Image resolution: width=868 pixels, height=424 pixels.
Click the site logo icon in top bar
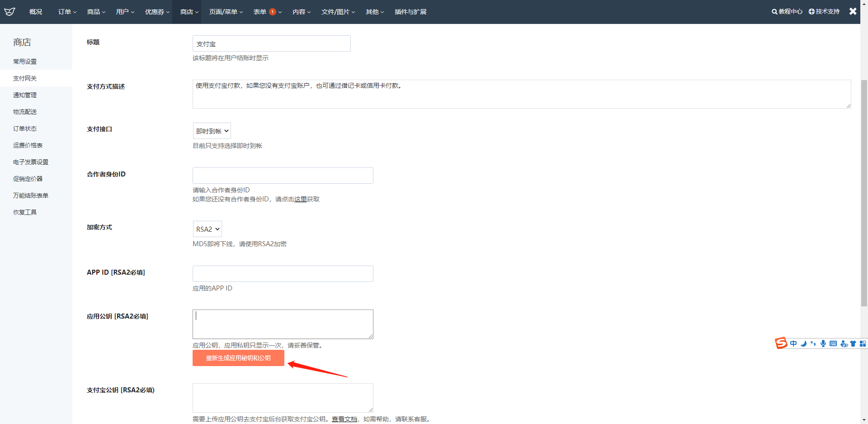click(9, 12)
